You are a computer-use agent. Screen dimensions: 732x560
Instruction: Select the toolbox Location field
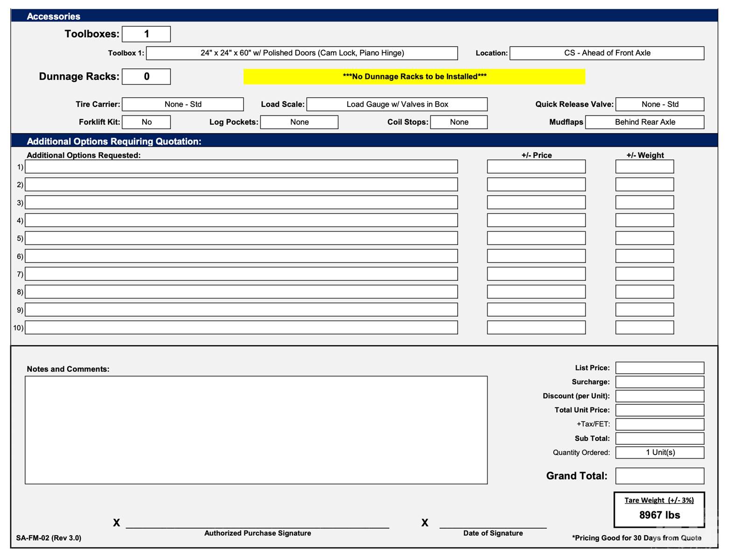coord(607,53)
